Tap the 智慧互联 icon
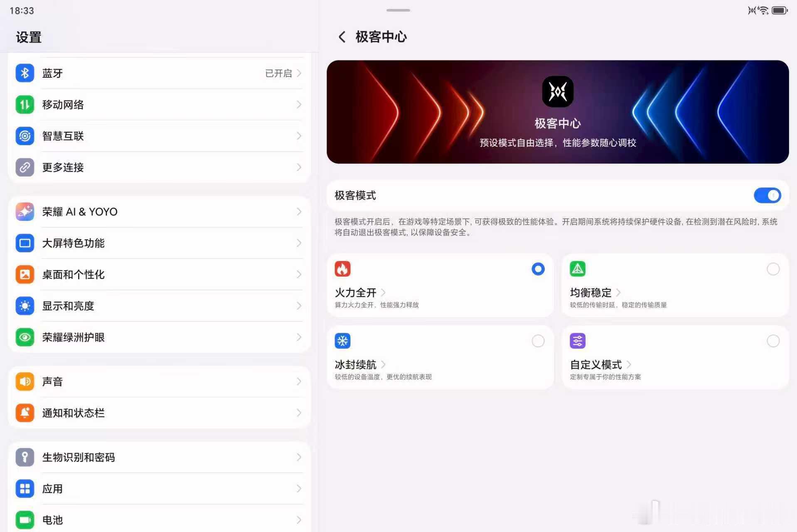The height and width of the screenshot is (532, 797). (x=25, y=136)
